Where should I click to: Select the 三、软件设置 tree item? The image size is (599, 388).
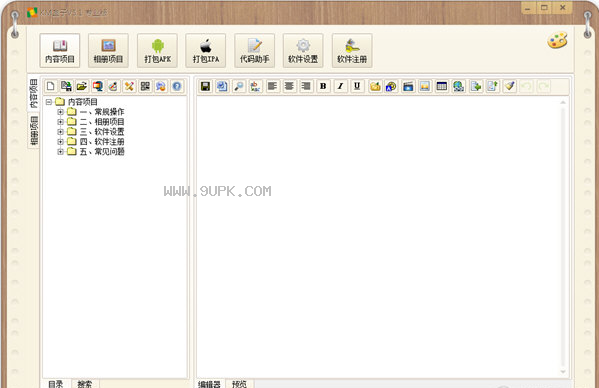pos(102,132)
